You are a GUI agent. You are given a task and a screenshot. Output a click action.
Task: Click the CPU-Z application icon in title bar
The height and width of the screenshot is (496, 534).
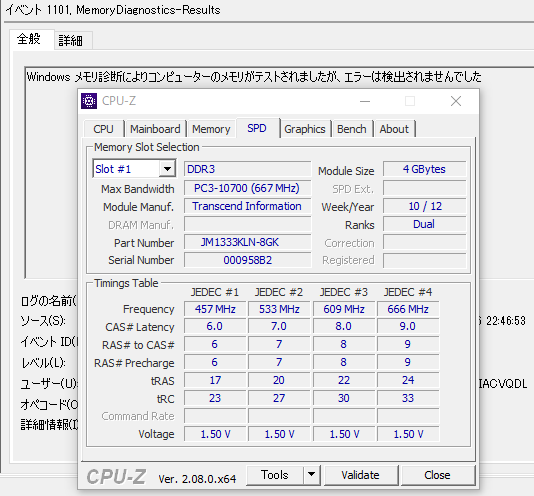[x=89, y=101]
